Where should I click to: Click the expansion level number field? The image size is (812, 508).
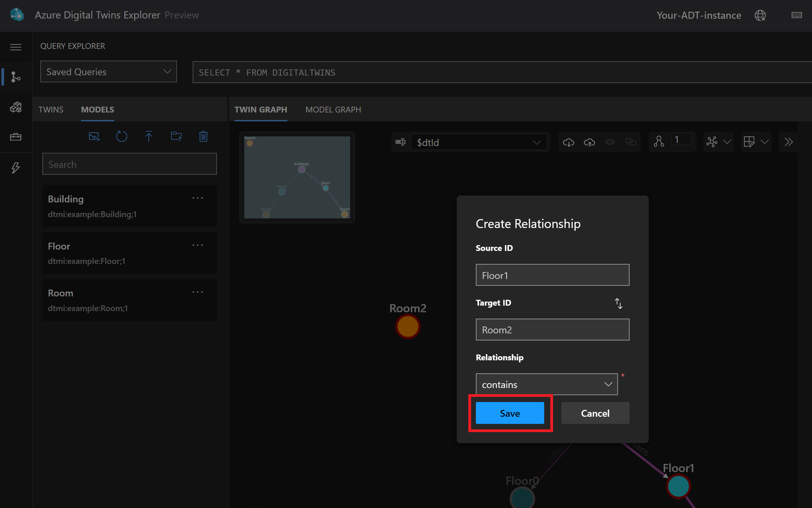(681, 139)
